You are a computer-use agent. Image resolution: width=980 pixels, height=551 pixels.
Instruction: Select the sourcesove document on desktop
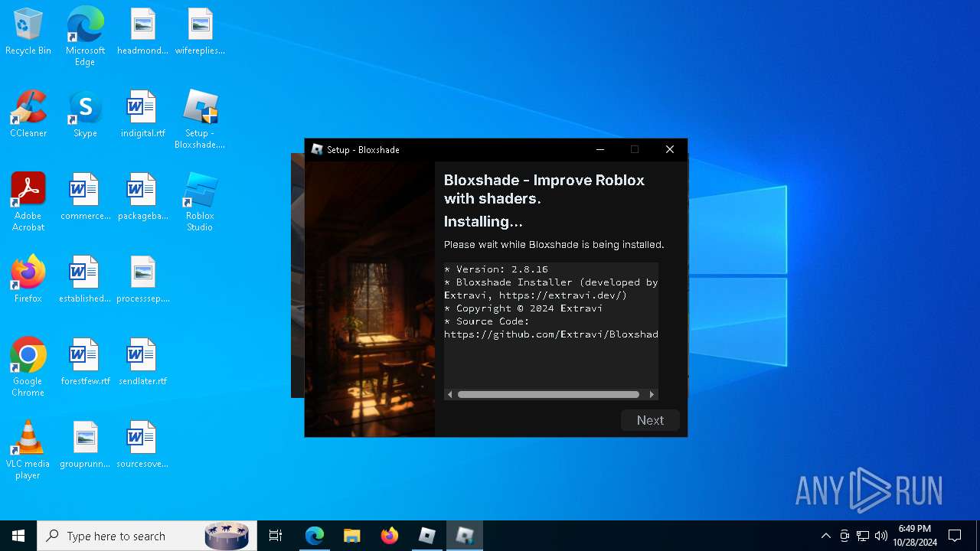point(142,445)
